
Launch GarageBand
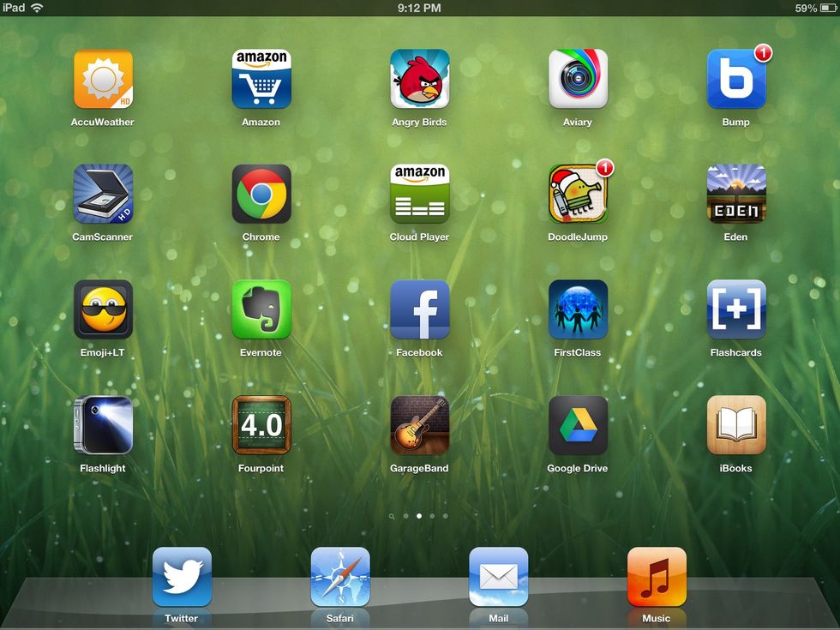(419, 425)
